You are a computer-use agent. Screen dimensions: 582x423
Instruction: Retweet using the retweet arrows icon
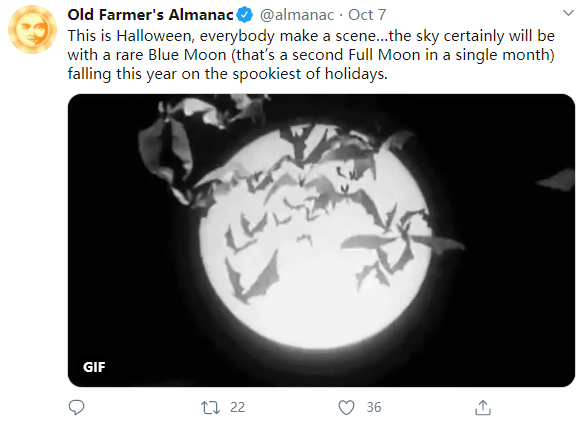coord(210,407)
